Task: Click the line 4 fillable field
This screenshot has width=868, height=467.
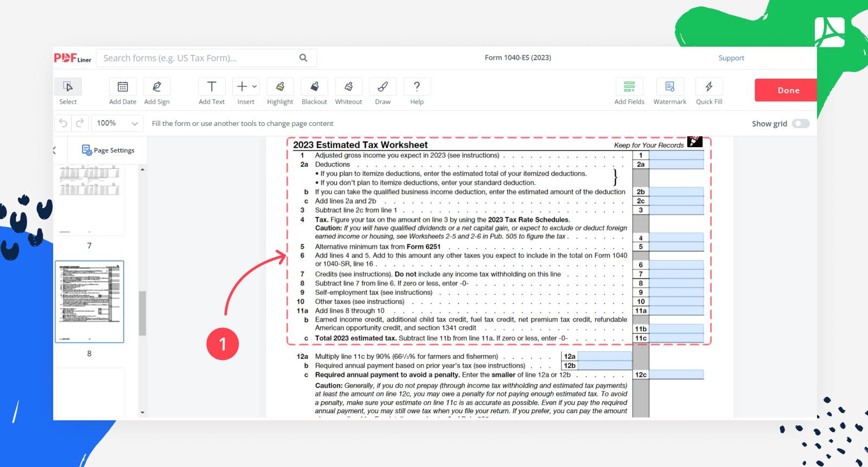Action: (x=676, y=237)
